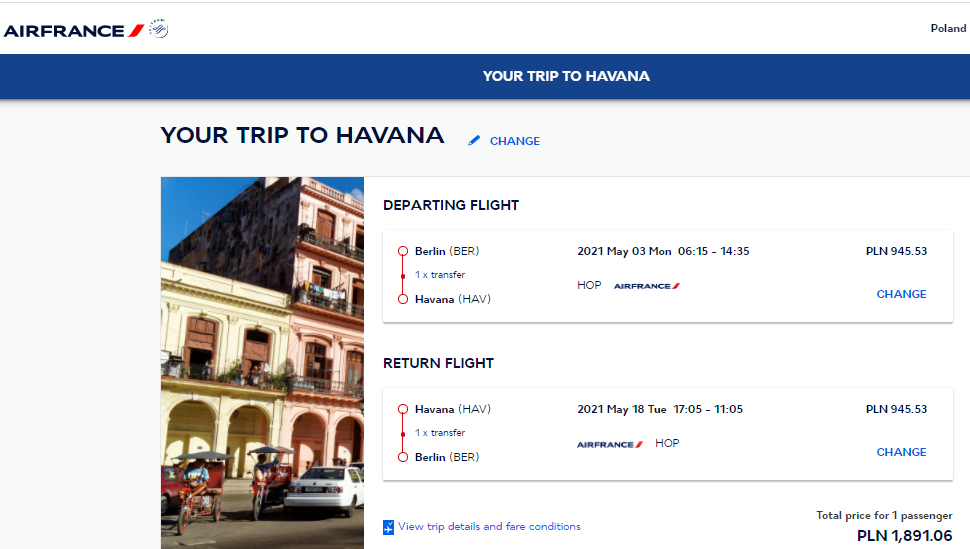Open the Poland country selector
The width and height of the screenshot is (970, 549).
[948, 28]
